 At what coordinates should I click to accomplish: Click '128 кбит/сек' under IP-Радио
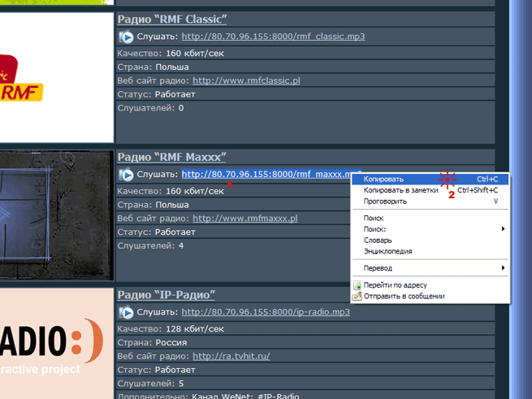click(x=195, y=329)
